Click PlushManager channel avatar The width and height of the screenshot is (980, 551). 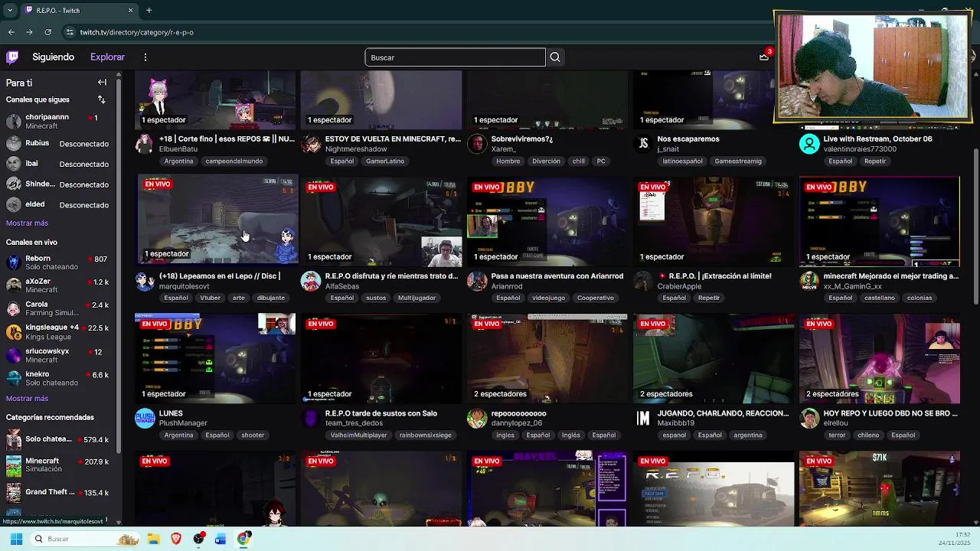[x=145, y=418]
